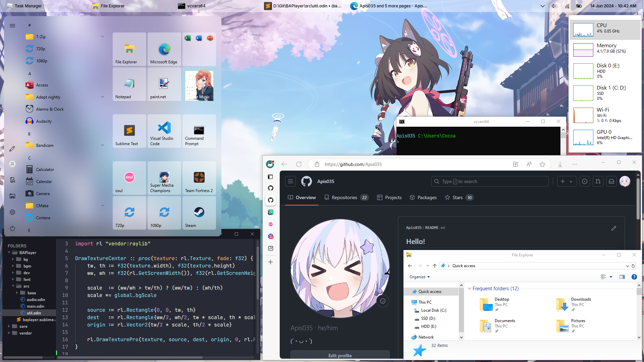
Task: Launch Steam from start menu tiles
Action: pyautogui.click(x=199, y=213)
